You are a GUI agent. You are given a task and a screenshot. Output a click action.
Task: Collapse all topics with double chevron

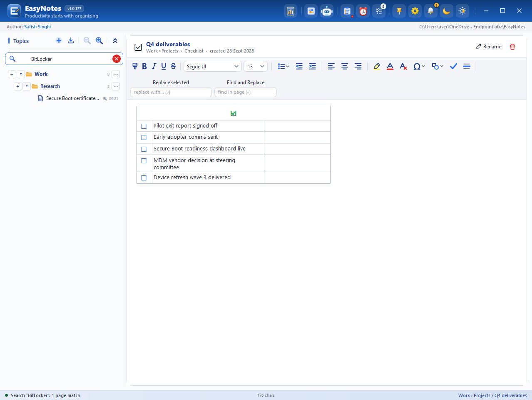(115, 40)
